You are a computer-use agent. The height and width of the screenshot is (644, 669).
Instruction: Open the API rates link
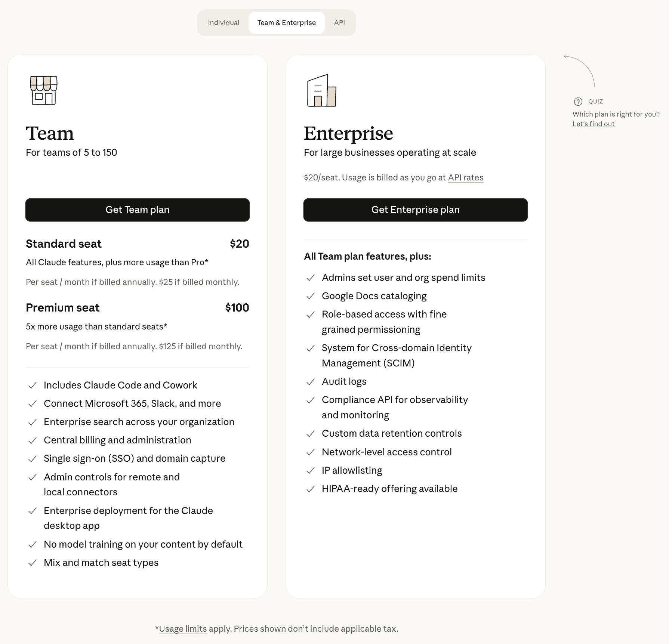pos(466,177)
